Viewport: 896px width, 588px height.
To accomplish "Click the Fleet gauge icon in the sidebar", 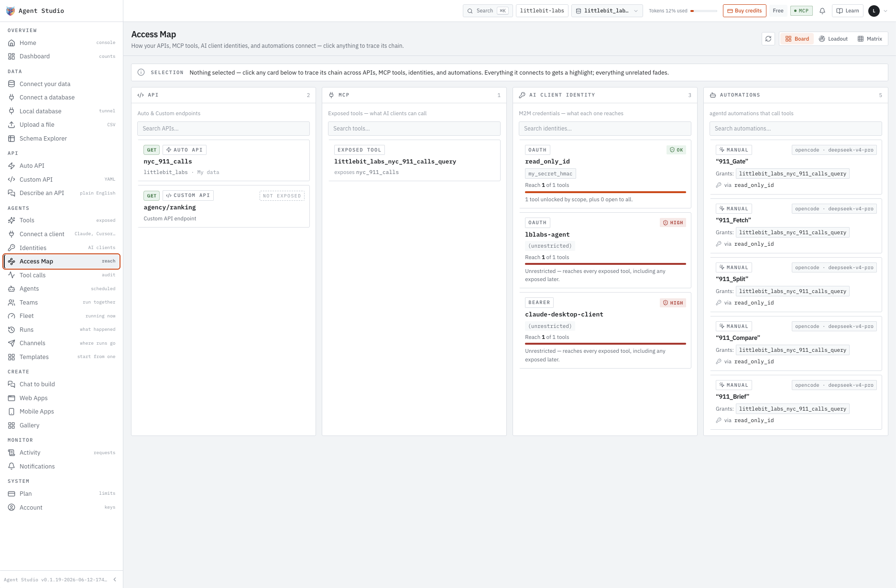I will [x=11, y=316].
